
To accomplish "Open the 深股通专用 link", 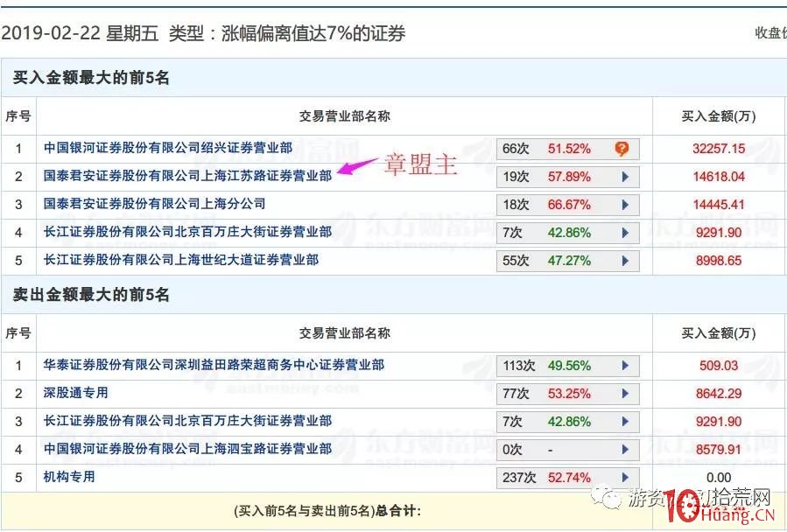I will [x=76, y=393].
